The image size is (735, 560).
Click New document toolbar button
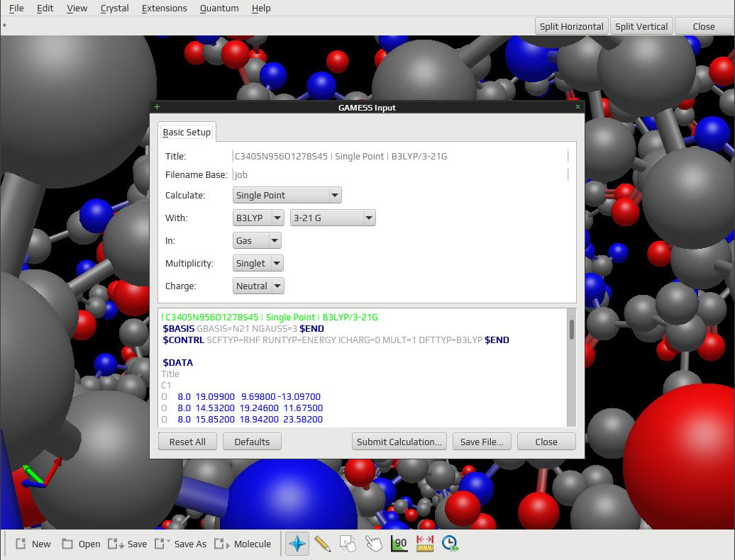click(x=33, y=544)
